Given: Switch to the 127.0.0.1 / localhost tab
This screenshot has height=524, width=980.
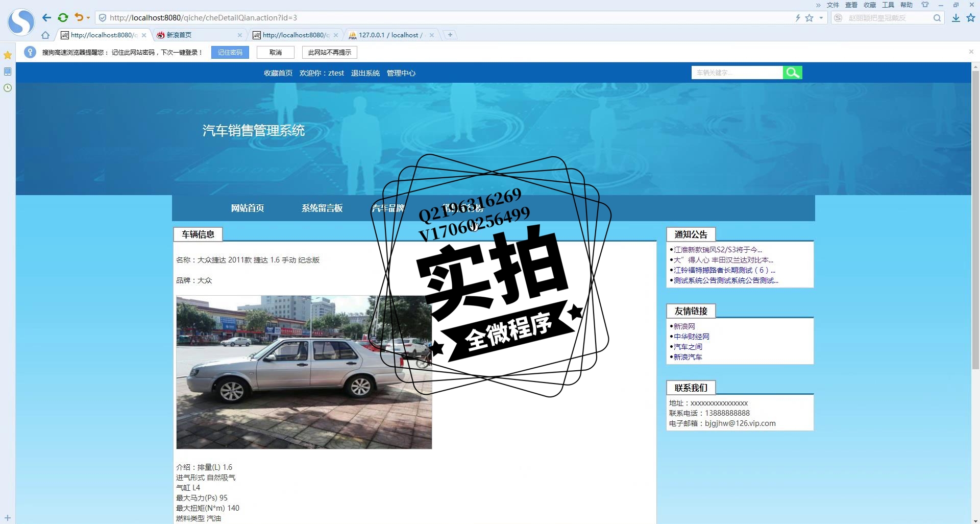Looking at the screenshot, I should pyautogui.click(x=390, y=35).
